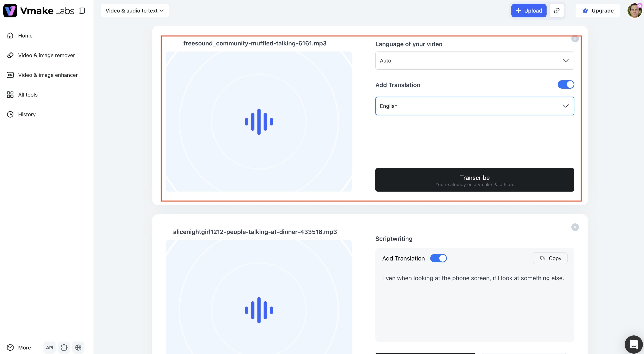Open the extension puzzle icon

64,348
